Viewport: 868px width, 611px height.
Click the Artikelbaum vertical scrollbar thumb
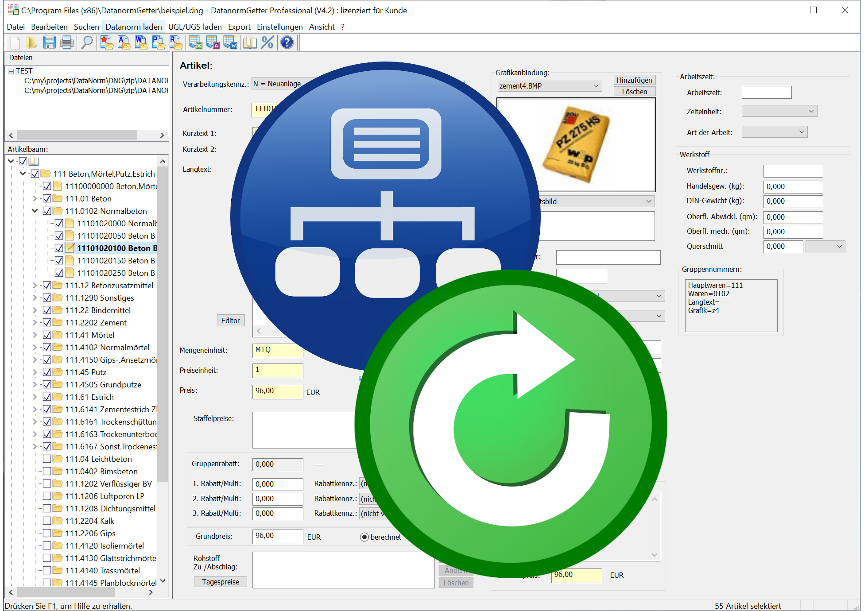pyautogui.click(x=163, y=324)
